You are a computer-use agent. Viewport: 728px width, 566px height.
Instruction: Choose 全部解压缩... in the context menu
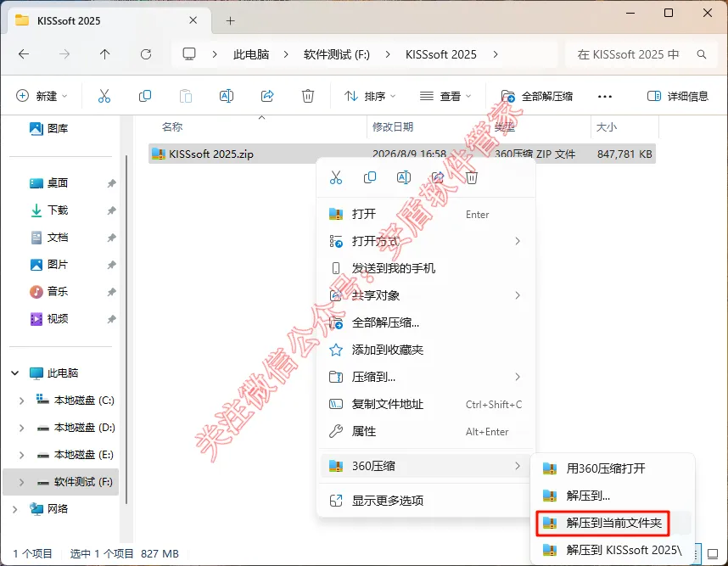[426, 322]
